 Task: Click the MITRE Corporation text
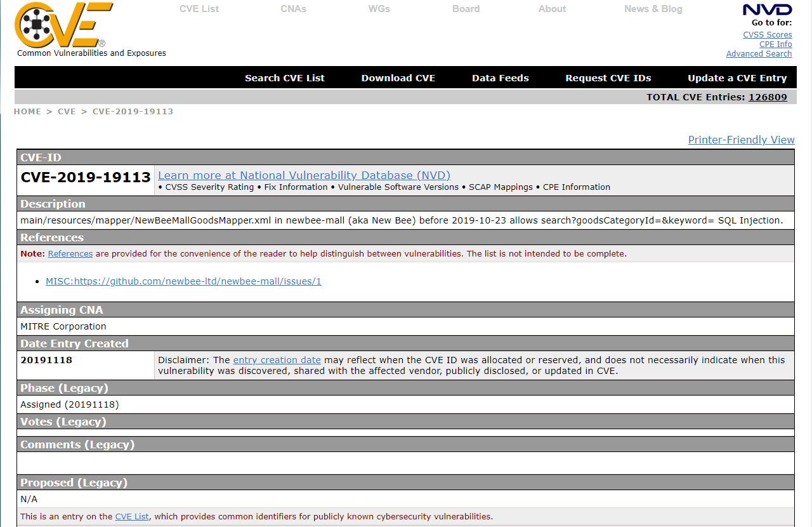click(63, 326)
